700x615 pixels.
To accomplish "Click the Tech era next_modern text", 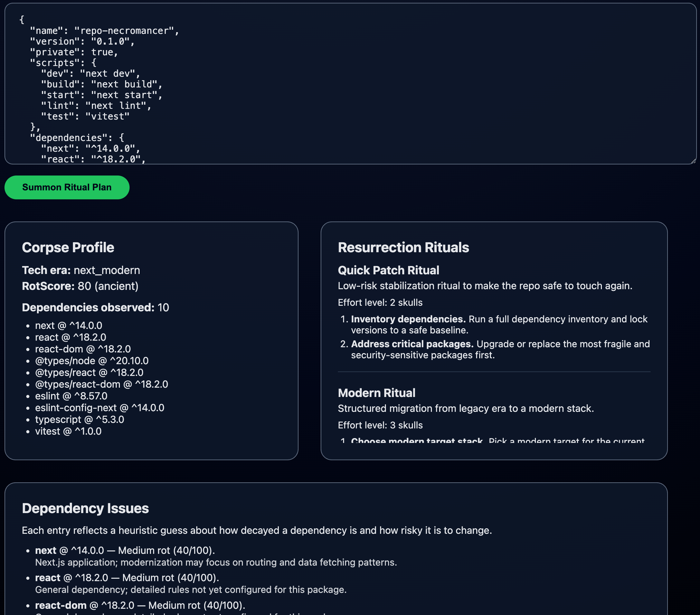I will click(x=81, y=270).
